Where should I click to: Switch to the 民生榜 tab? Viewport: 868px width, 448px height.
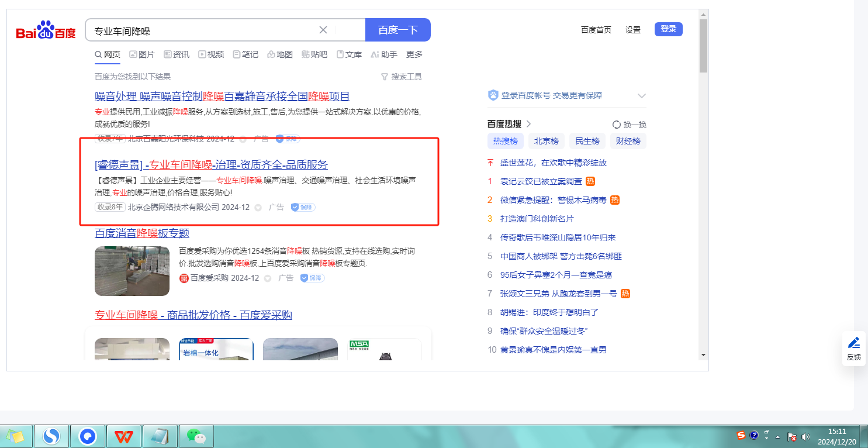coord(587,141)
